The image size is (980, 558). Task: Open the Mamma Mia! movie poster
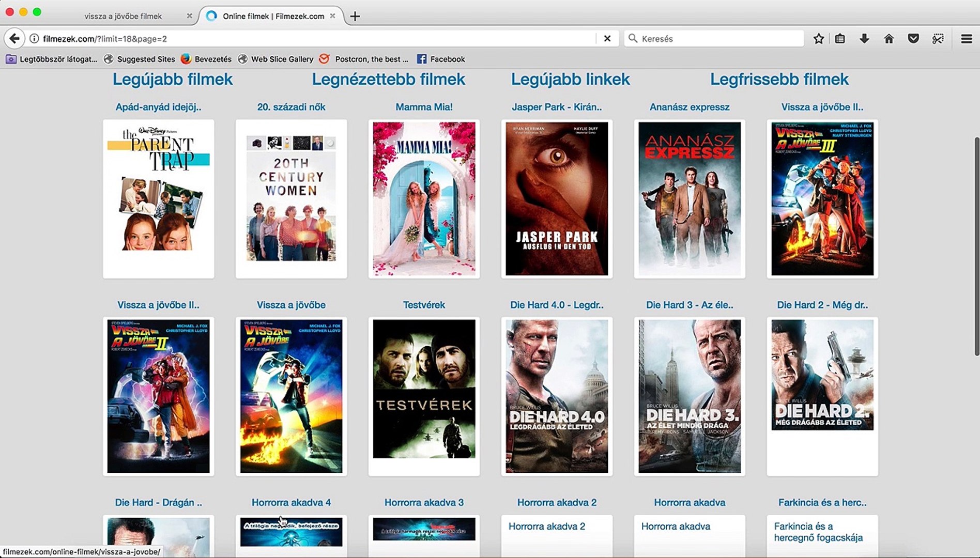(424, 199)
